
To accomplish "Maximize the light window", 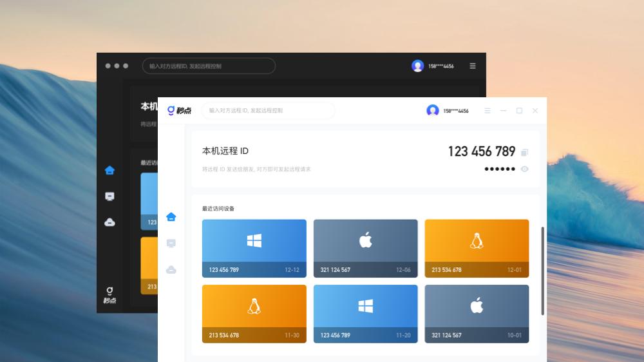I will click(519, 111).
